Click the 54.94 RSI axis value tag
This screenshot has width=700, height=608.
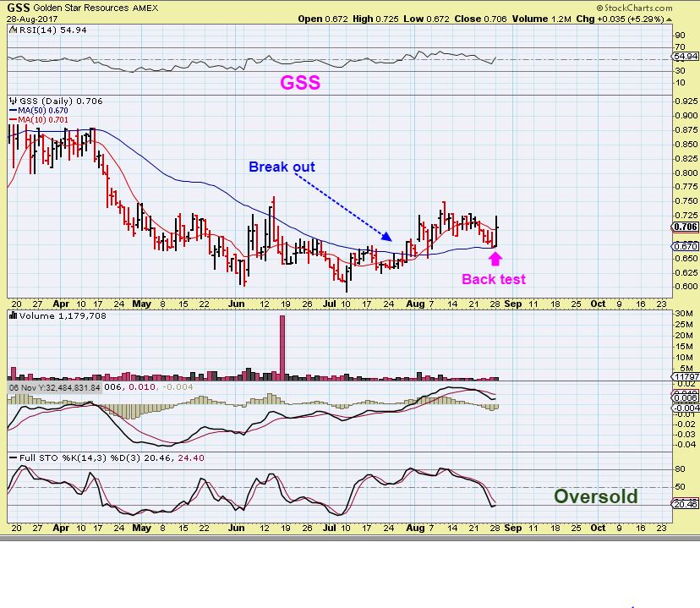tap(686, 57)
